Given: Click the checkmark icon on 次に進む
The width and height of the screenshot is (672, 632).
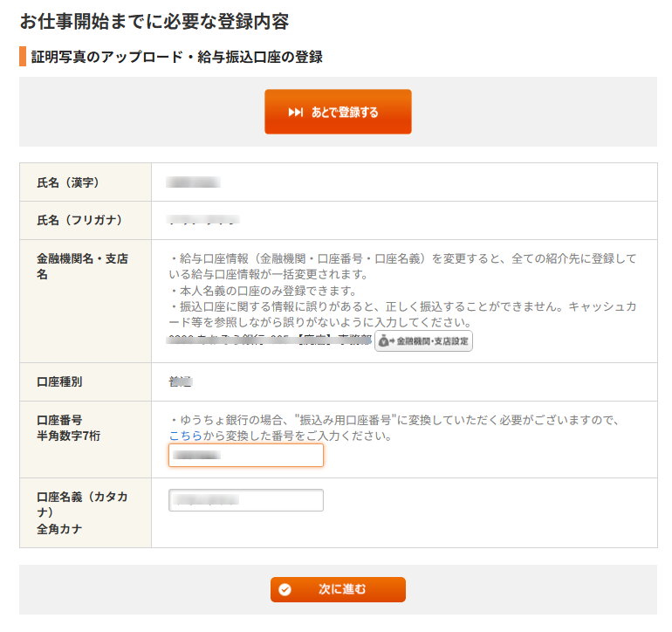Looking at the screenshot, I should (x=285, y=590).
